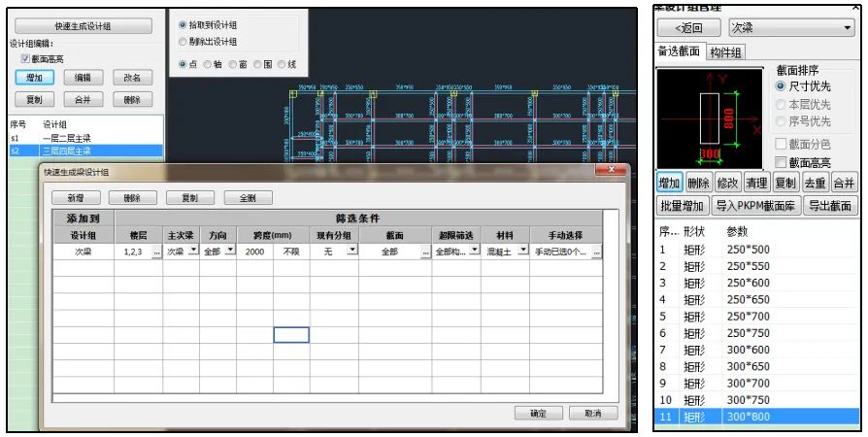Open section picker button in 截面 column

(x=425, y=252)
